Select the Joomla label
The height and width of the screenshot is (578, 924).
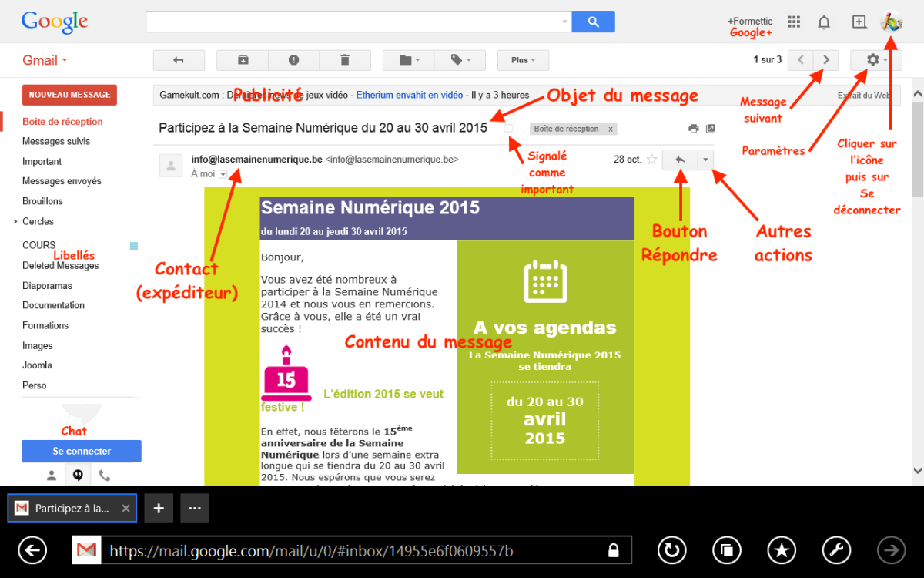37,365
